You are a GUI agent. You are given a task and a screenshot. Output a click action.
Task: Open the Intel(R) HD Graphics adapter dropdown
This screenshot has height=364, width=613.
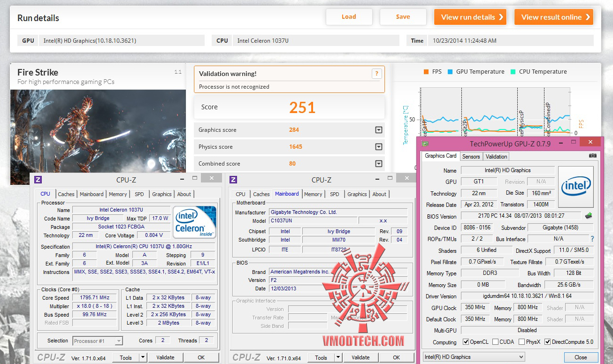[474, 357]
